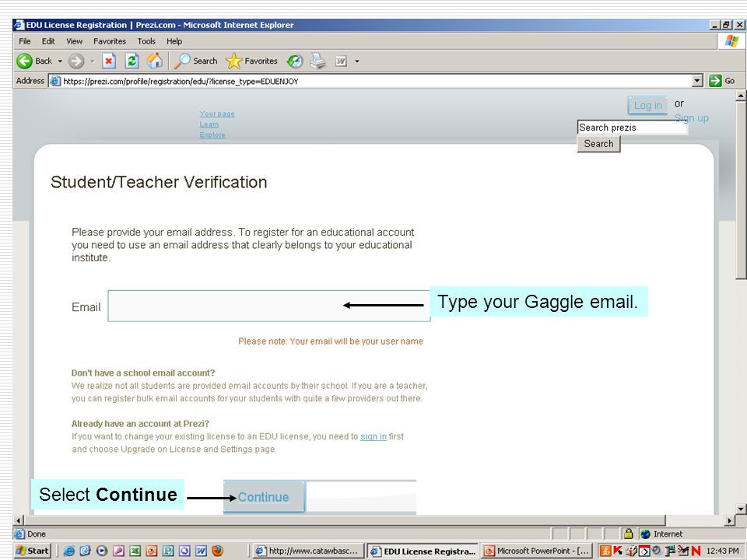Open the Tools menu
This screenshot has width=747, height=560.
coord(147,41)
